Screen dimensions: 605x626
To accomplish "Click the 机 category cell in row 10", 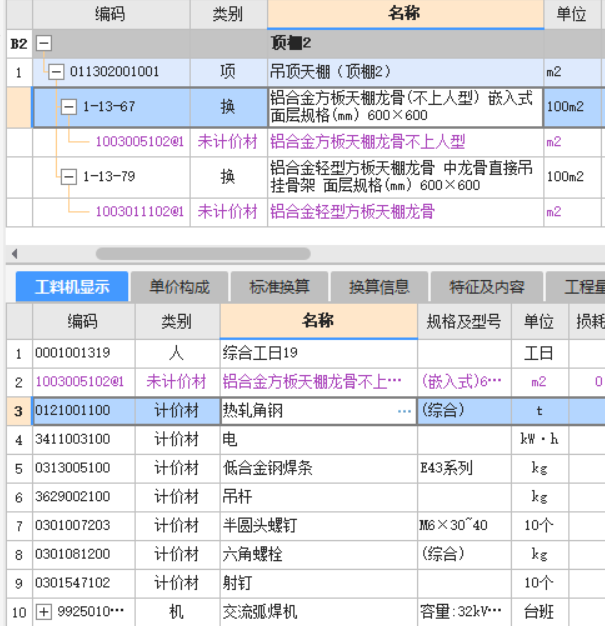I will tap(177, 612).
